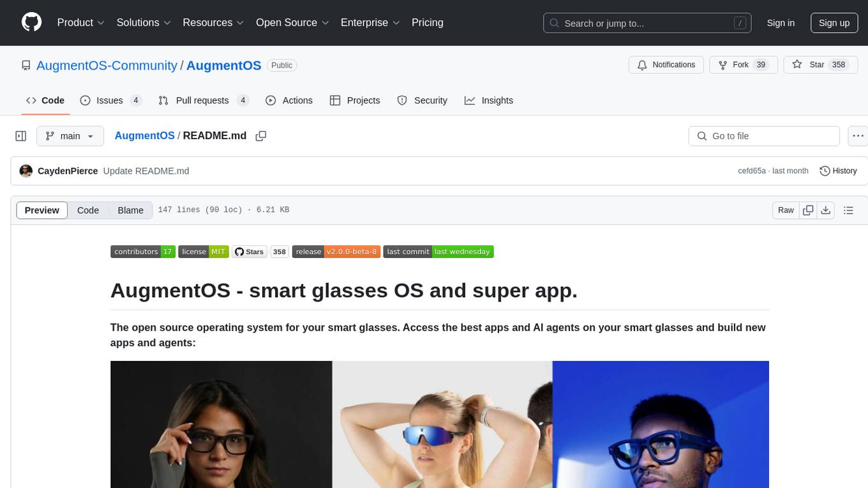
Task: Open the Pricing page
Action: click(x=428, y=22)
